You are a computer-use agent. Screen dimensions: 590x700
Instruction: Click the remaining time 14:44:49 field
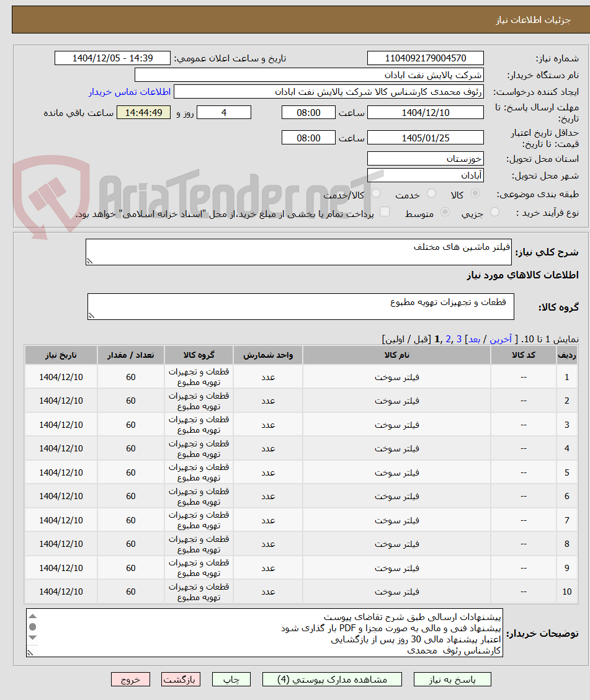coord(143,112)
